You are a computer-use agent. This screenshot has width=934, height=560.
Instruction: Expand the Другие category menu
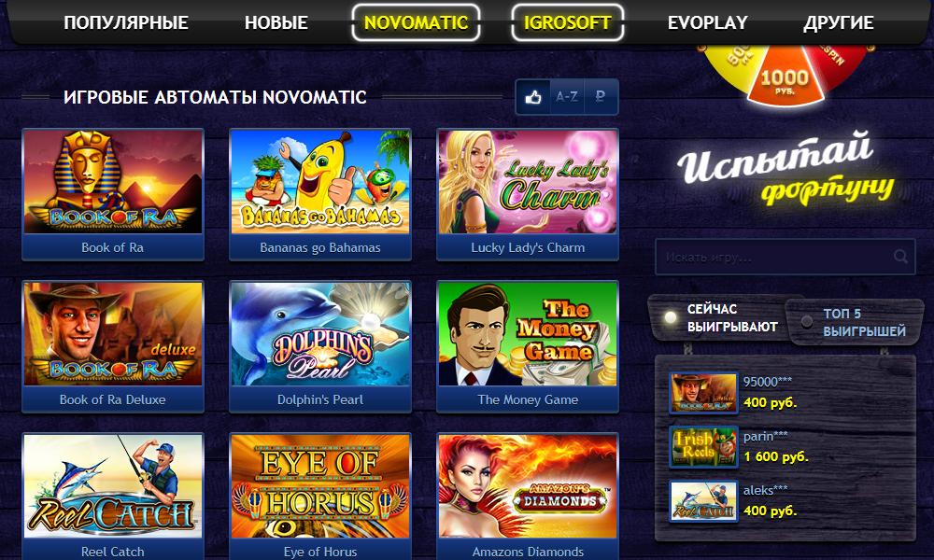pos(838,22)
